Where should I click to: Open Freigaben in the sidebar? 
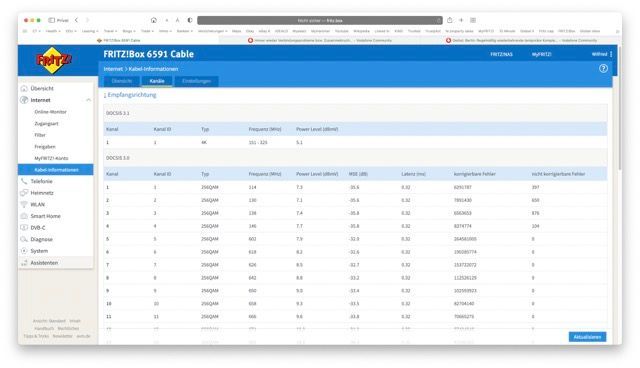[x=45, y=146]
